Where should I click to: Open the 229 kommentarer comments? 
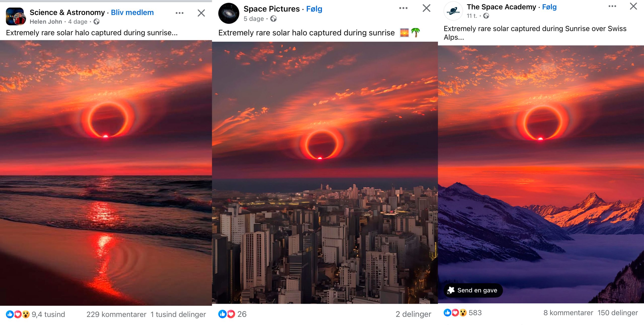pos(116,314)
